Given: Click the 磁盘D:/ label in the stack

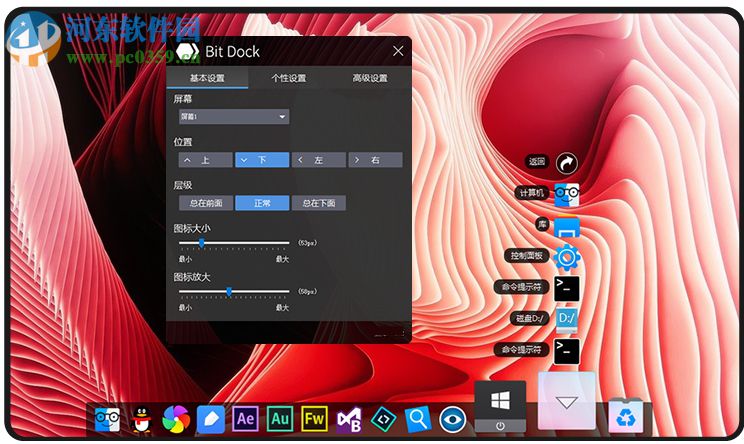Looking at the screenshot, I should point(530,318).
